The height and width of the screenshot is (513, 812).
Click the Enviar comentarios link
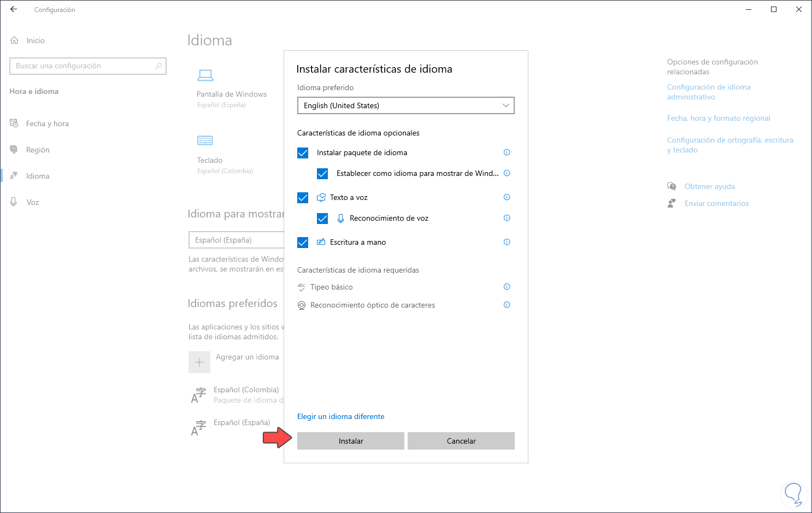(716, 203)
